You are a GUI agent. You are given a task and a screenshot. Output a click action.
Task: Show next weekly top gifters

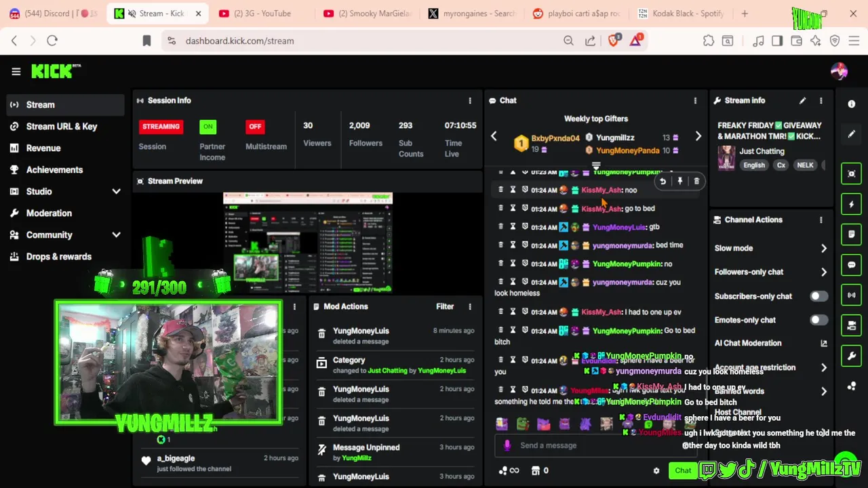[698, 136]
